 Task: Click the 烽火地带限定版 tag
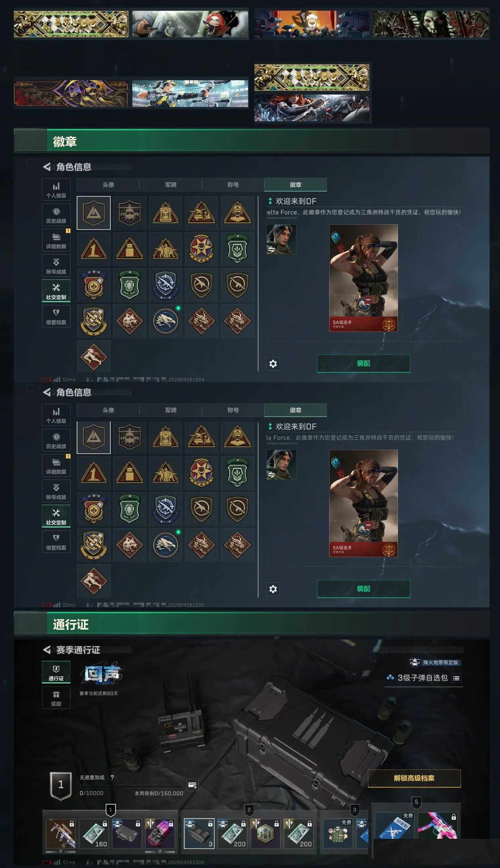[434, 662]
